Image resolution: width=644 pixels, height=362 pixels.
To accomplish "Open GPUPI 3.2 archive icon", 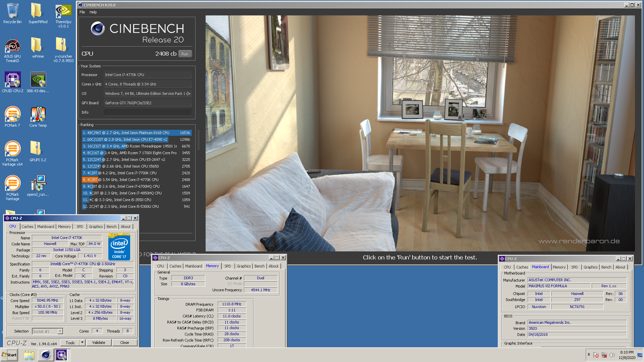I will [38, 151].
